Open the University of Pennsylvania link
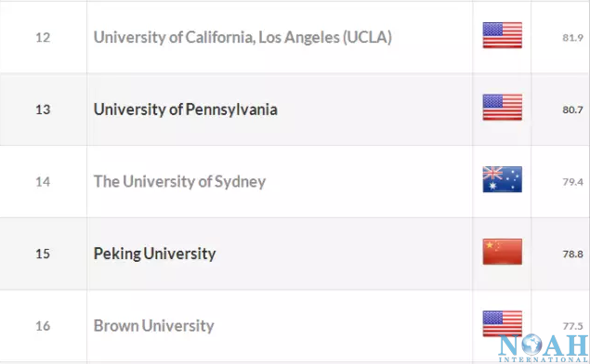 pyautogui.click(x=186, y=110)
